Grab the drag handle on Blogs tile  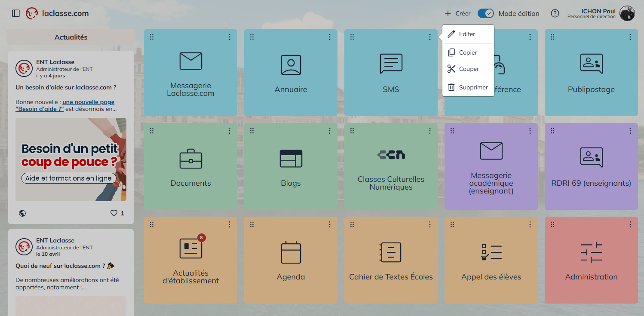tap(252, 131)
